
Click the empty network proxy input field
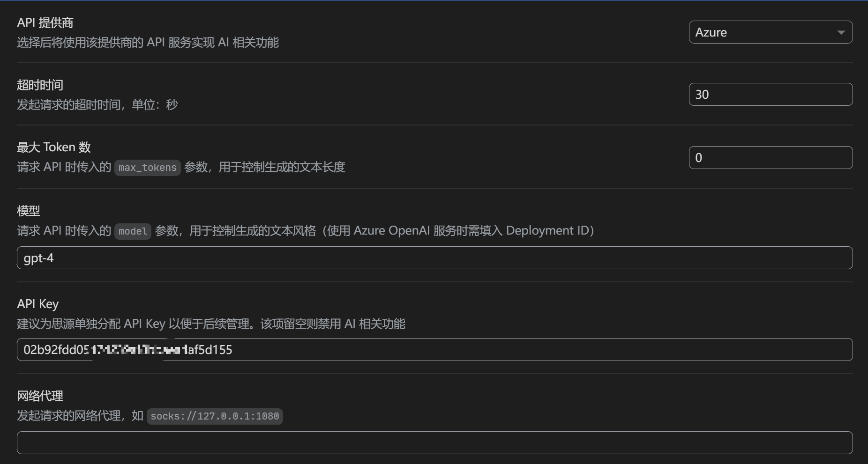point(434,442)
